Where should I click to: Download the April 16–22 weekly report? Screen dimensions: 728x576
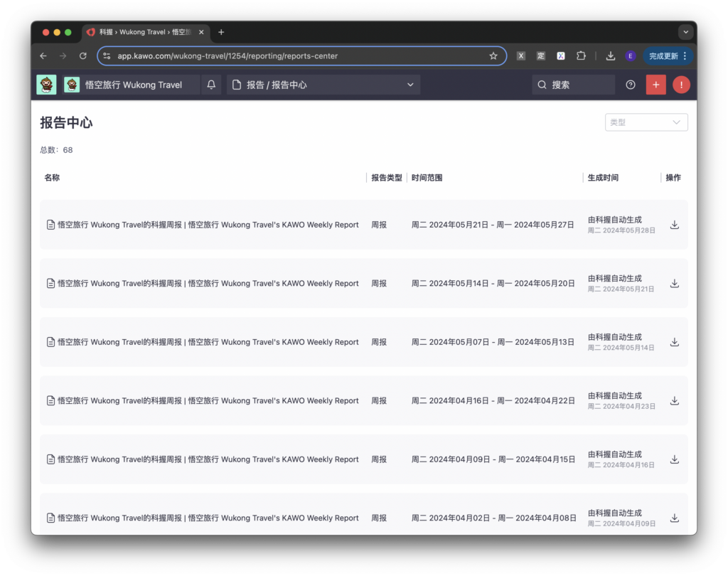pyautogui.click(x=674, y=401)
